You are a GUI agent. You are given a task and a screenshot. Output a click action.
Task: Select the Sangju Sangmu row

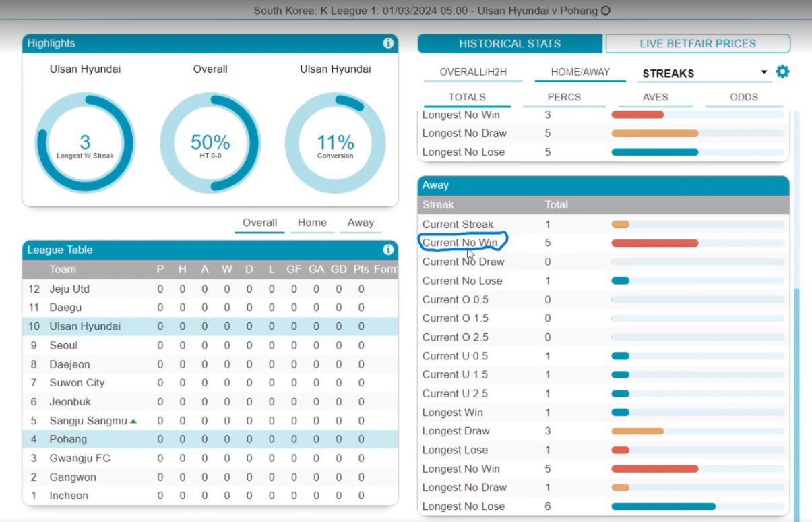click(210, 421)
